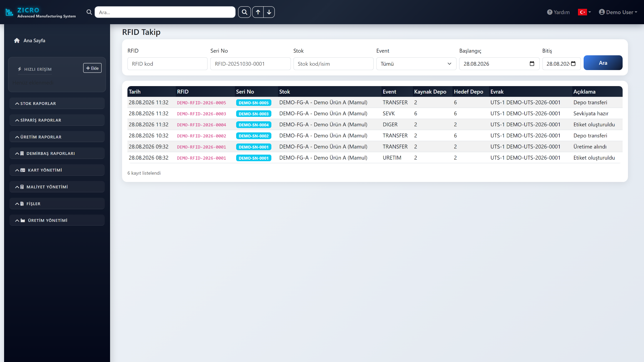Open the Demo User account menu
The image size is (644, 362).
[618, 12]
